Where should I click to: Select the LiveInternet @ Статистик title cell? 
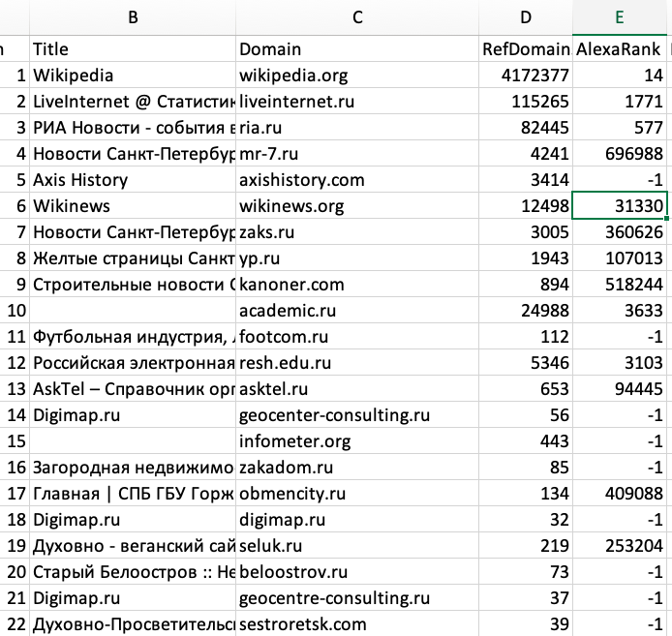133,101
